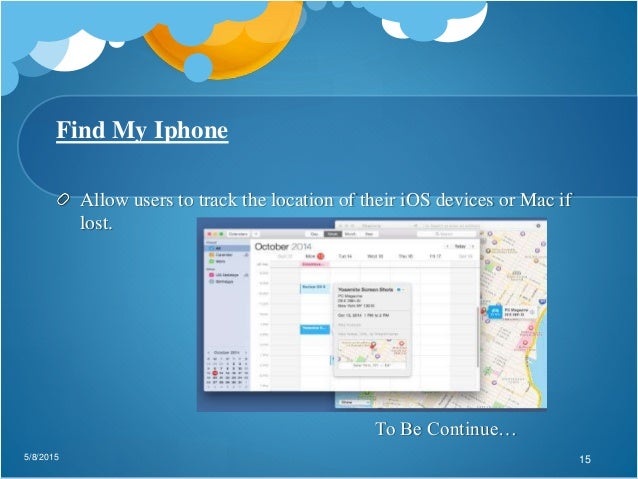Click next month arrow in mini calendar
This screenshot has height=479, width=638.
pyautogui.click(x=246, y=352)
